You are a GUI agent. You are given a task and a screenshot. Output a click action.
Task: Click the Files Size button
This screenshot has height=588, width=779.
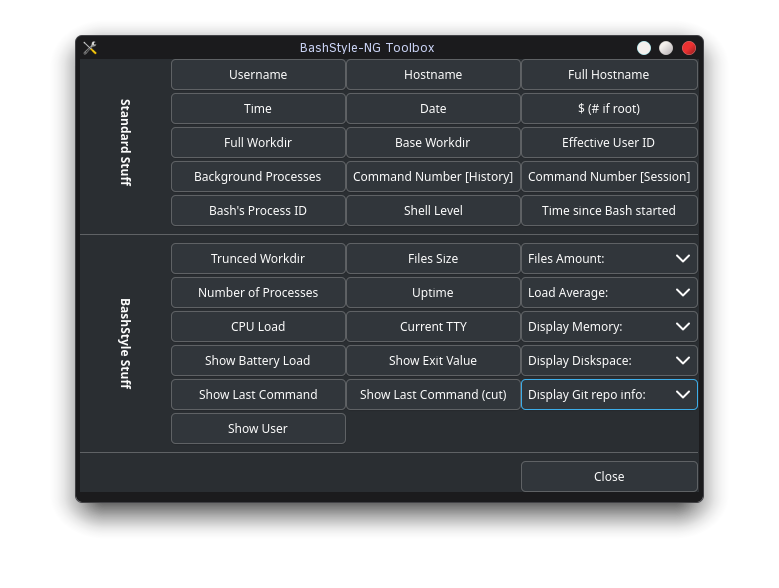click(433, 258)
